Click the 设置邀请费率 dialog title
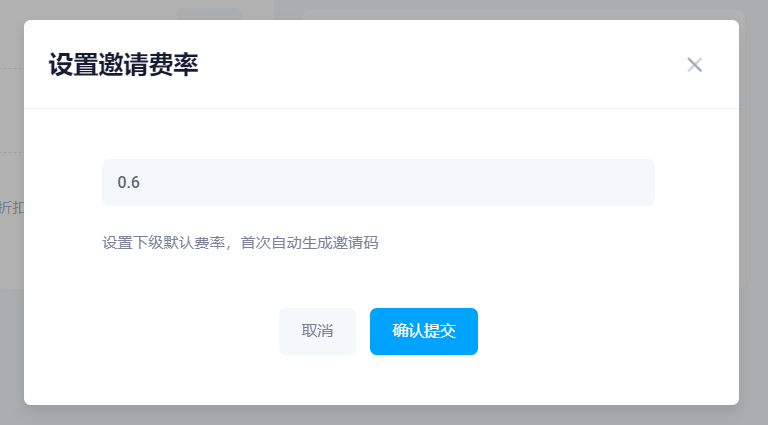 (123, 65)
